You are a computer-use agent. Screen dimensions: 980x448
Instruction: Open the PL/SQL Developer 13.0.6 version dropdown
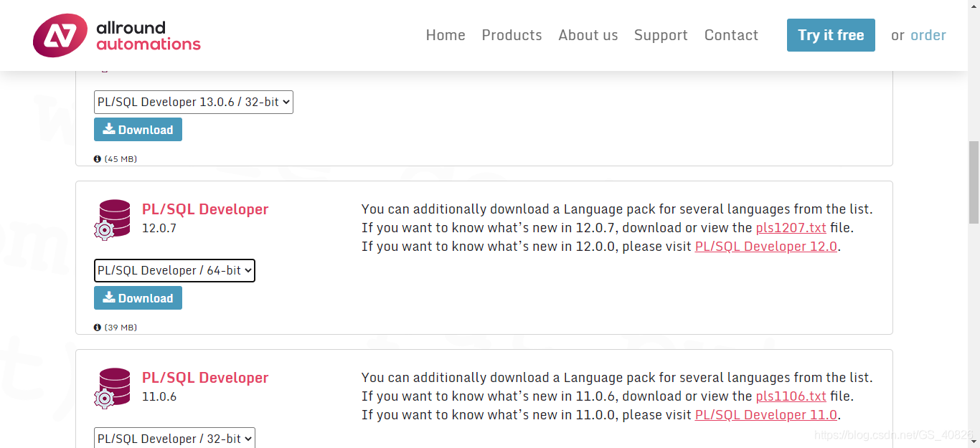pos(193,102)
